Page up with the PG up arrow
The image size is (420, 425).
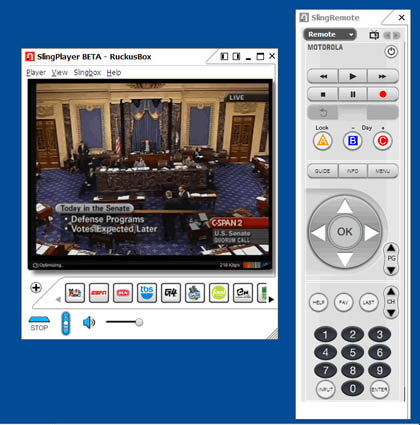pyautogui.click(x=391, y=248)
